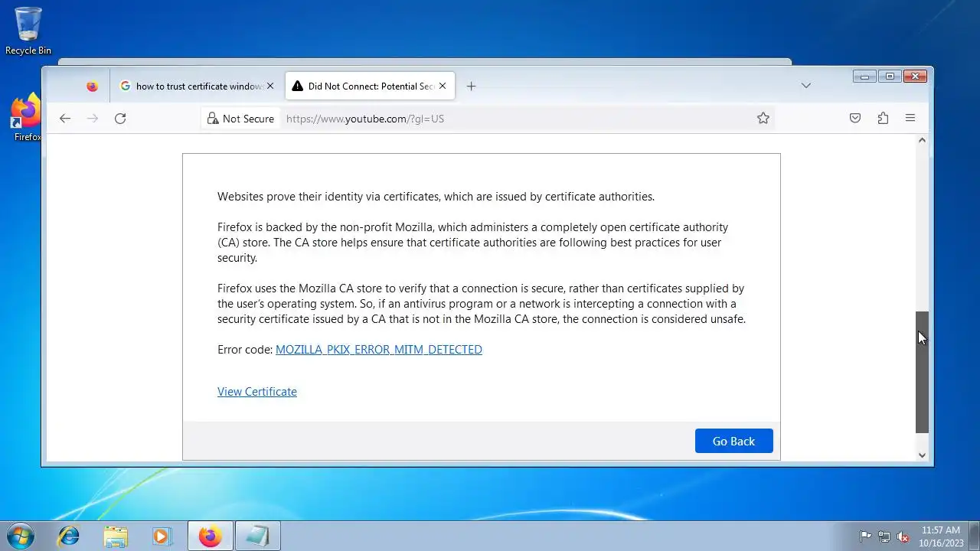The image size is (980, 551).
Task: Open a new tab with plus
Action: point(471,86)
